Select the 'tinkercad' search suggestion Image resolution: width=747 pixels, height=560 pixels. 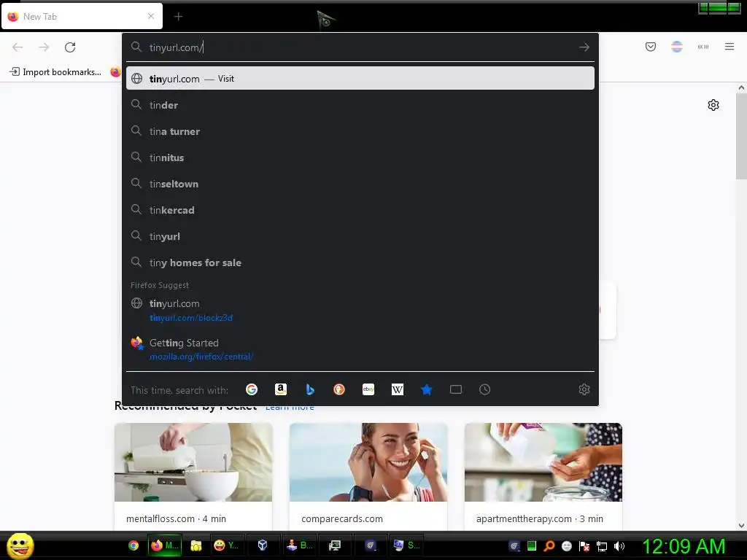[x=360, y=210]
